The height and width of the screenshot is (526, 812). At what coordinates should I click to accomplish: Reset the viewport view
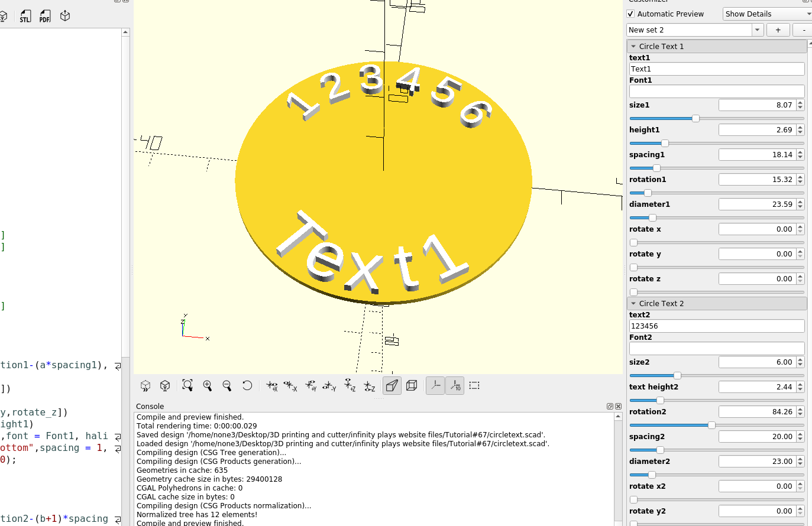tap(247, 385)
